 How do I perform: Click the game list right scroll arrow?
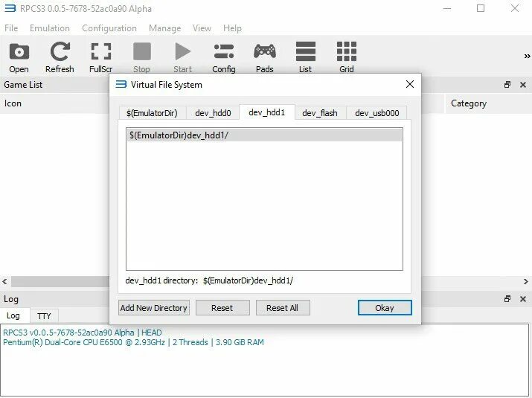coord(525,281)
